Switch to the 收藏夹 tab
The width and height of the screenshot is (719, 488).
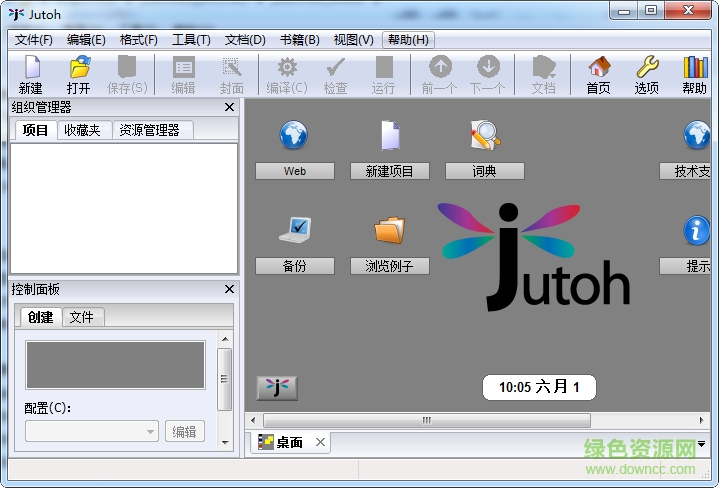pyautogui.click(x=83, y=130)
